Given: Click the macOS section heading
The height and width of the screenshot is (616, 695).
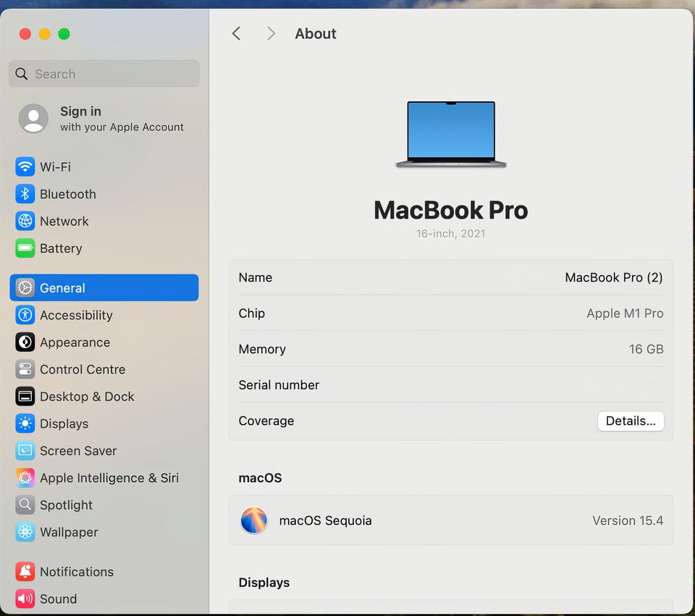Looking at the screenshot, I should 260,478.
